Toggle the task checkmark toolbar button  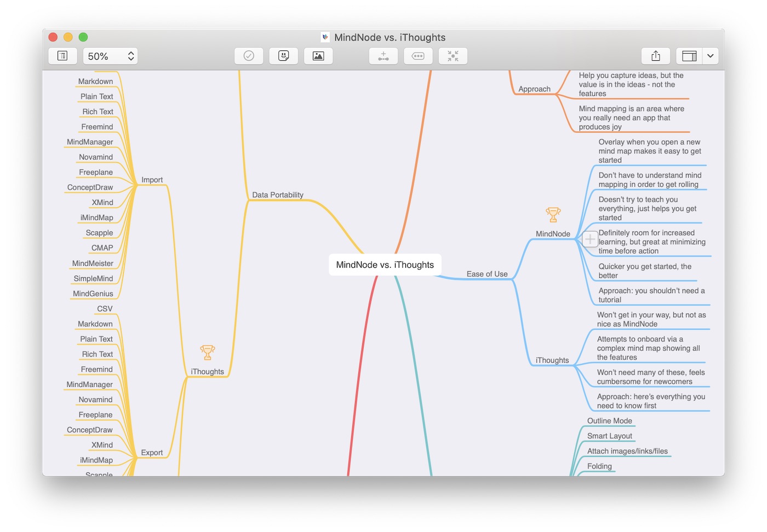point(249,56)
